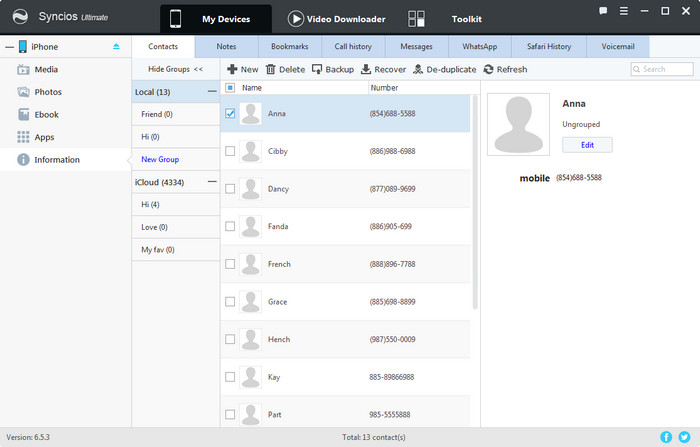
Task: Switch to the Call history tab
Action: (353, 46)
